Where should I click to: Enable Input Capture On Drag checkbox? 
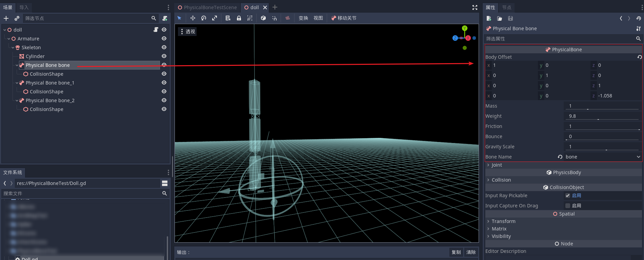pyautogui.click(x=568, y=206)
